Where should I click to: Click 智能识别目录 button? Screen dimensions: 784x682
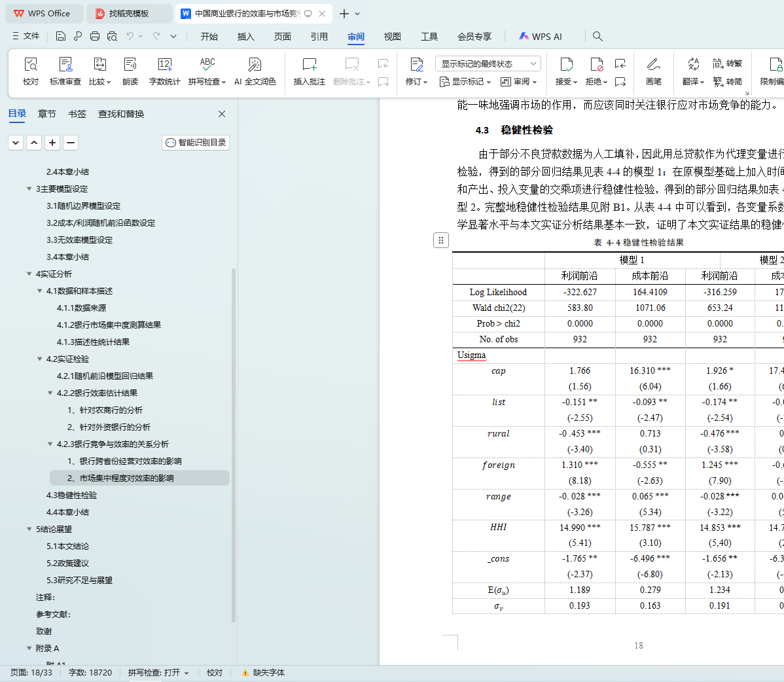coord(196,143)
